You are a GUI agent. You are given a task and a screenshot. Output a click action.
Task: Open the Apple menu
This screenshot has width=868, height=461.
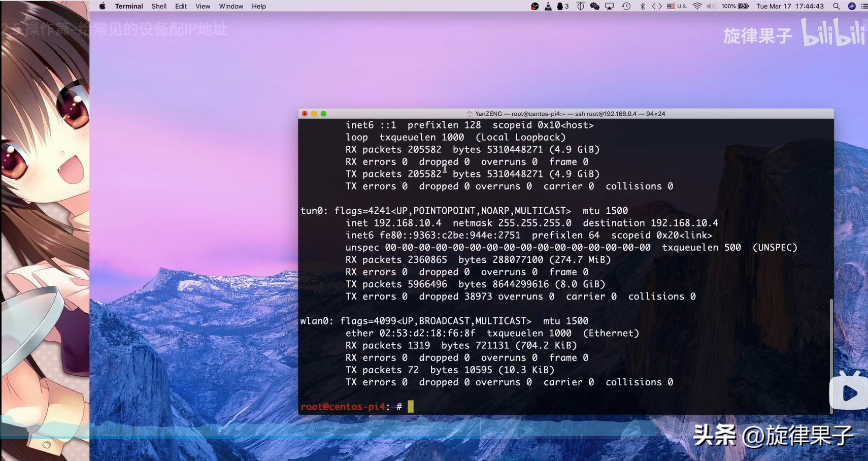point(102,6)
